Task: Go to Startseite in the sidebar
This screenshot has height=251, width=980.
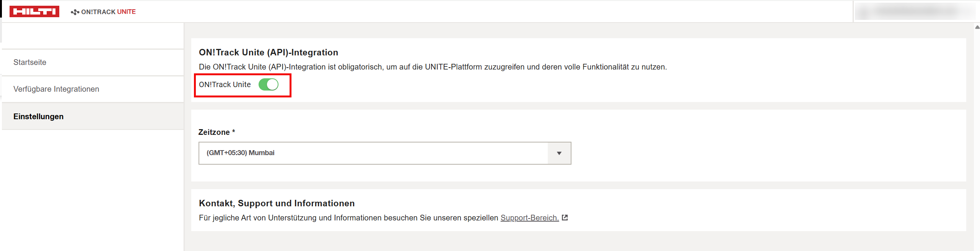Action: click(30, 62)
